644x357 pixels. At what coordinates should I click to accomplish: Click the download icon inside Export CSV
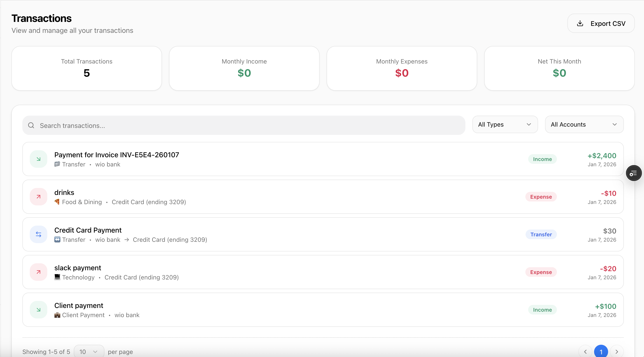580,23
